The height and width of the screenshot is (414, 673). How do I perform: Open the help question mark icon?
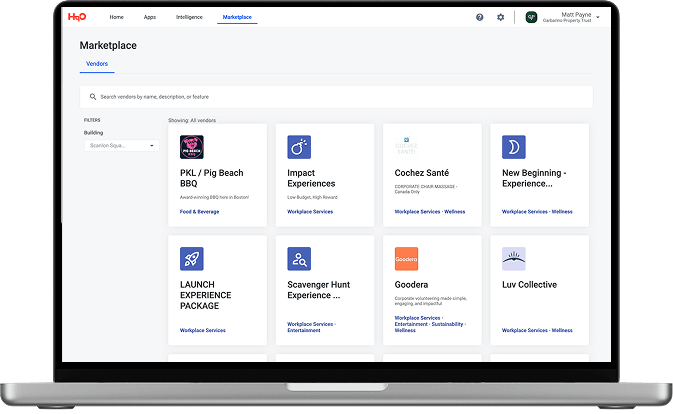(479, 17)
